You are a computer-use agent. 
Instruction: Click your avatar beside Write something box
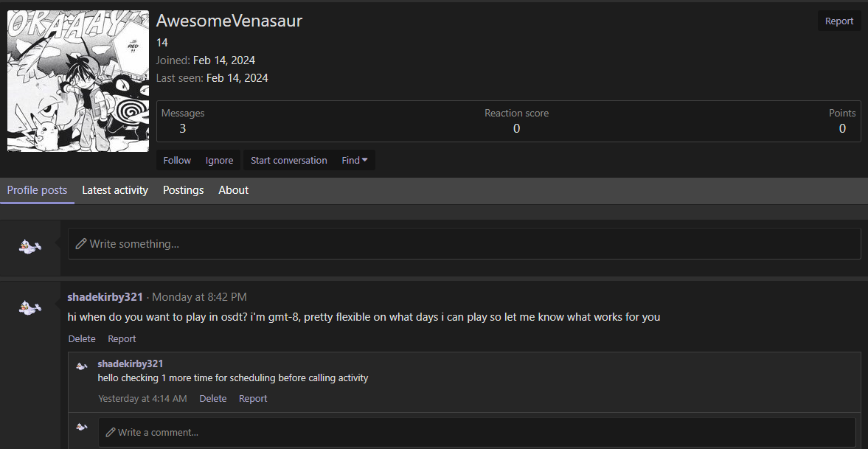click(30, 246)
